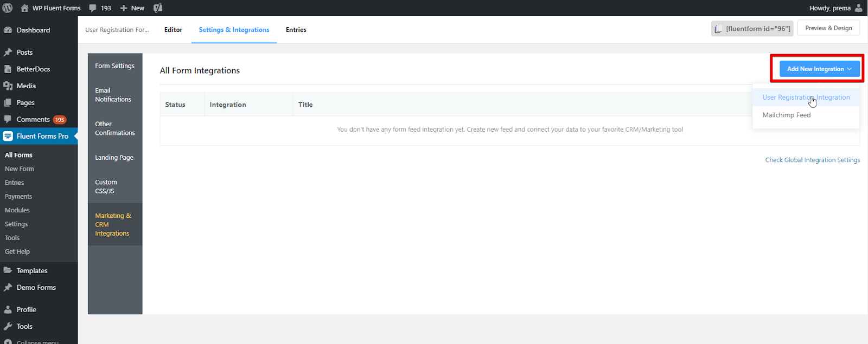
Task: Open the Settings & Integrations tab
Action: pos(234,30)
